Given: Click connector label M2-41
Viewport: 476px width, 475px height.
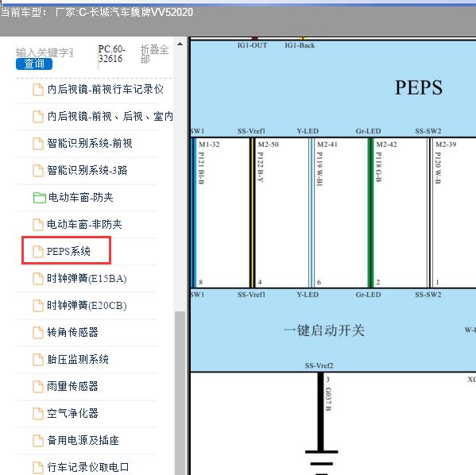Looking at the screenshot, I should [x=327, y=145].
